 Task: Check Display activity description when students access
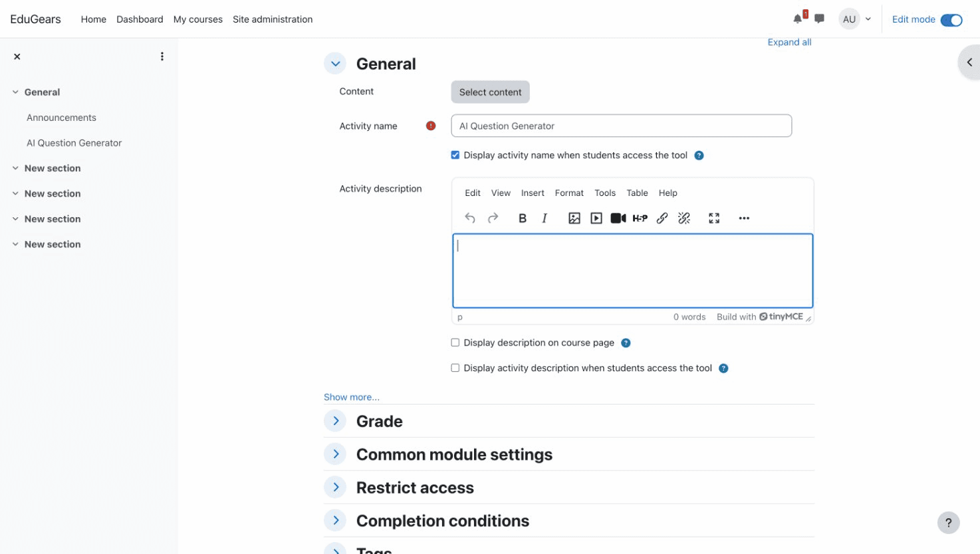455,367
